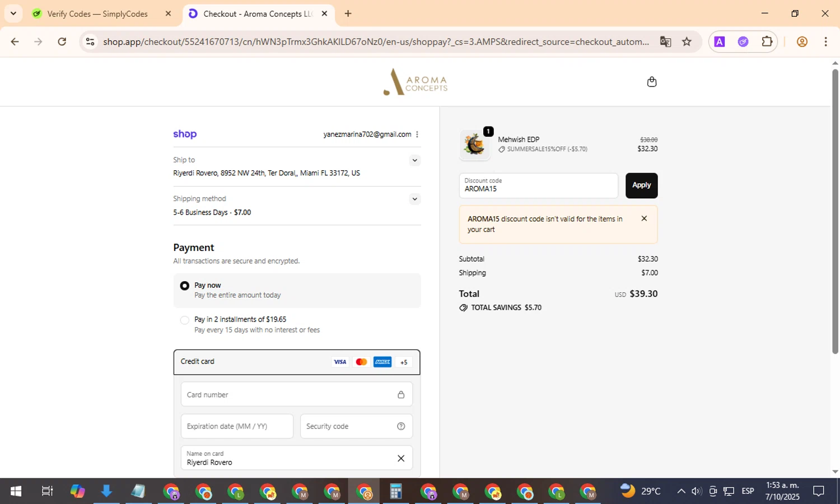Click the translate page icon
Screen dimensions: 840x504
tap(665, 41)
